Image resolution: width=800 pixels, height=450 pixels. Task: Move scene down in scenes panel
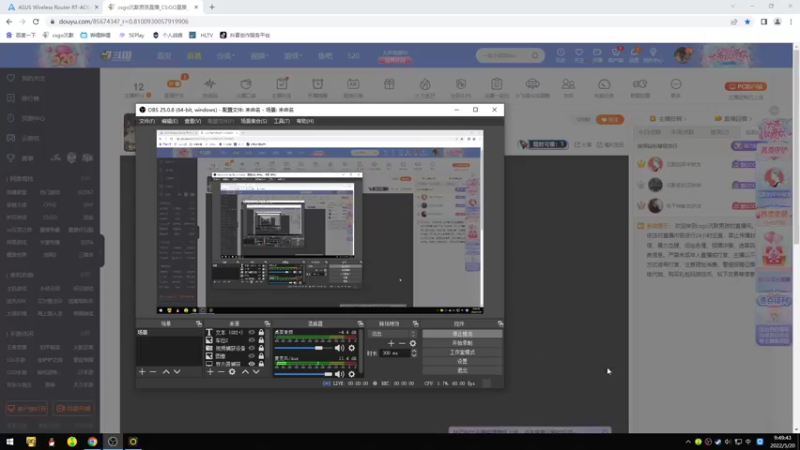(177, 372)
